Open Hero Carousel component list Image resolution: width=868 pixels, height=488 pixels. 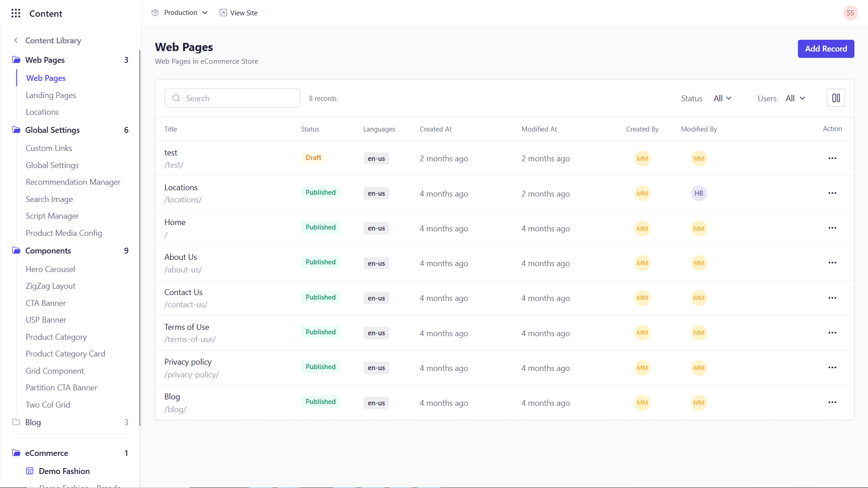pos(50,269)
